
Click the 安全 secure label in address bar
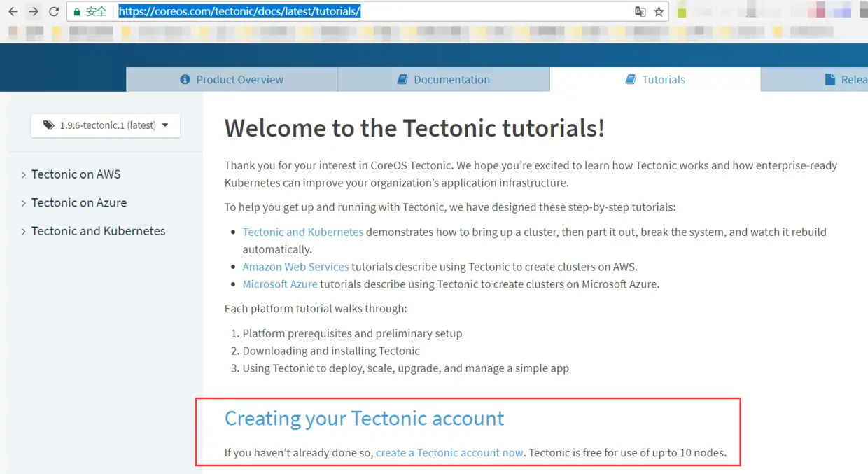[97, 12]
